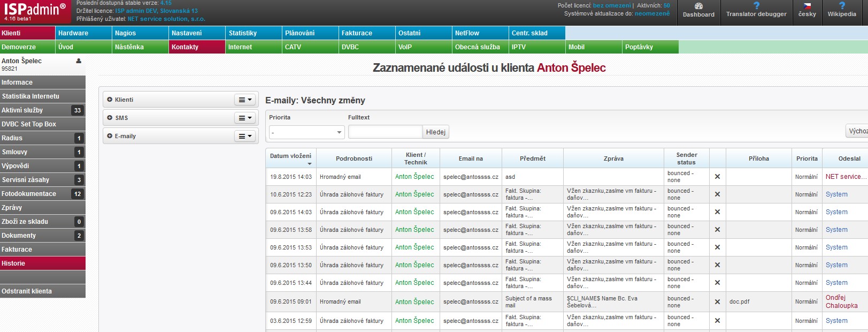Click the Předmět column header
The image size is (868, 332).
[533, 159]
